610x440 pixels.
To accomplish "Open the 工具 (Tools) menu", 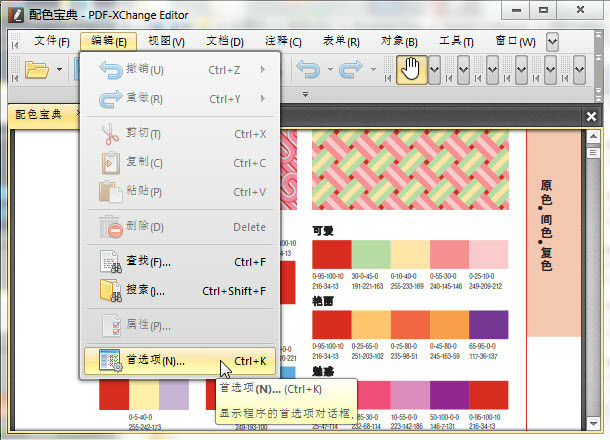I will tap(456, 41).
